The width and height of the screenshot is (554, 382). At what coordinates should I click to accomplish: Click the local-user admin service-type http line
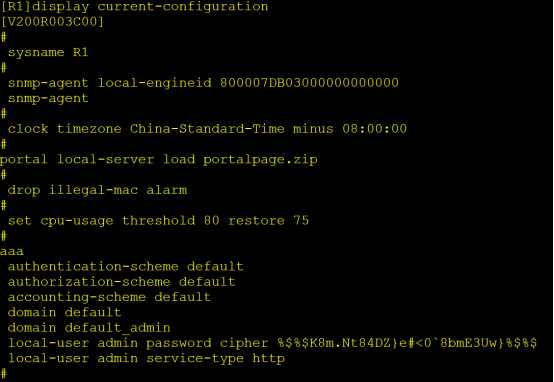click(x=146, y=358)
